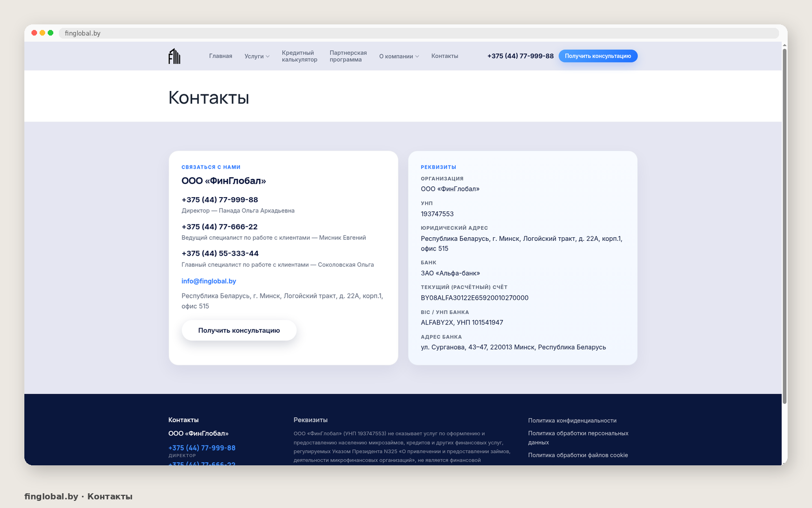The width and height of the screenshot is (812, 508).
Task: Click director phone +375 (44) 77-999-88 in card
Action: (220, 200)
